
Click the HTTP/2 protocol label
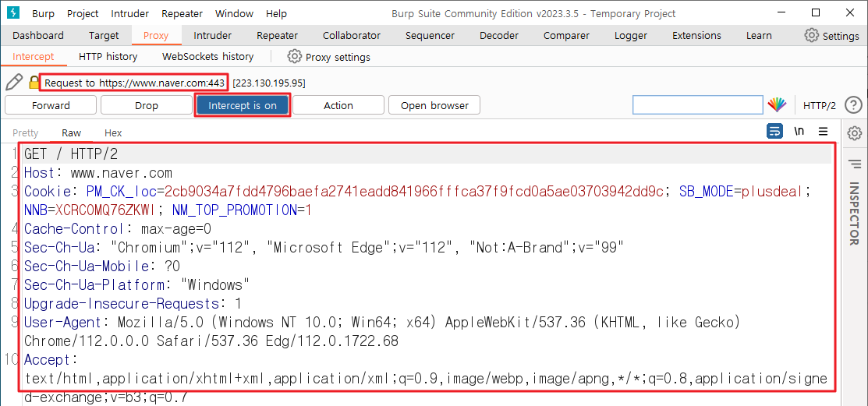820,105
